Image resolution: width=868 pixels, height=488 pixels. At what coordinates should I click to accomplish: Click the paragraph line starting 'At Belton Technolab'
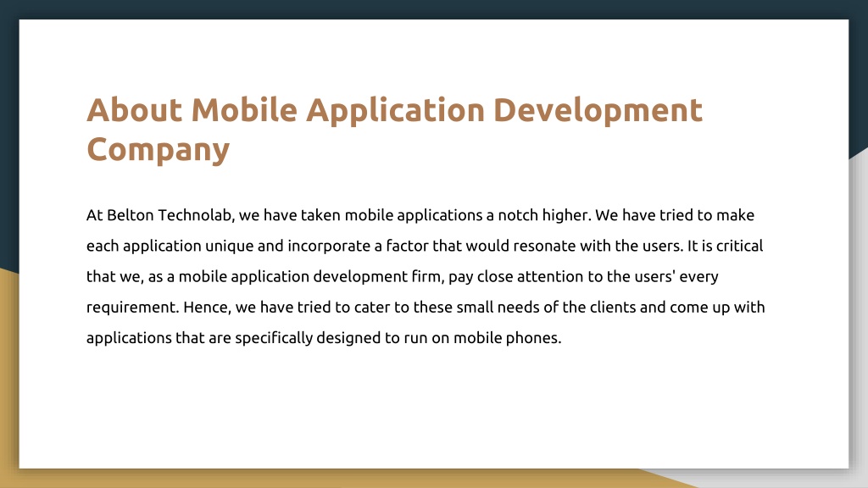(420, 215)
